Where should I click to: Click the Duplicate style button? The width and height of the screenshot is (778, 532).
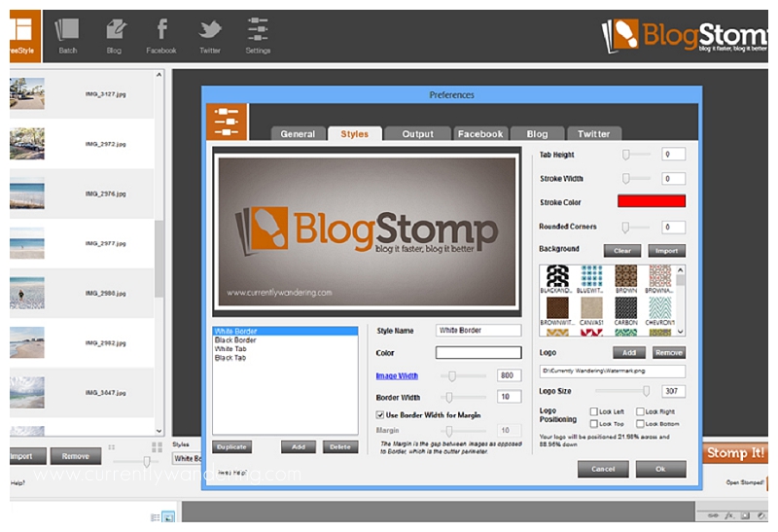[x=231, y=447]
